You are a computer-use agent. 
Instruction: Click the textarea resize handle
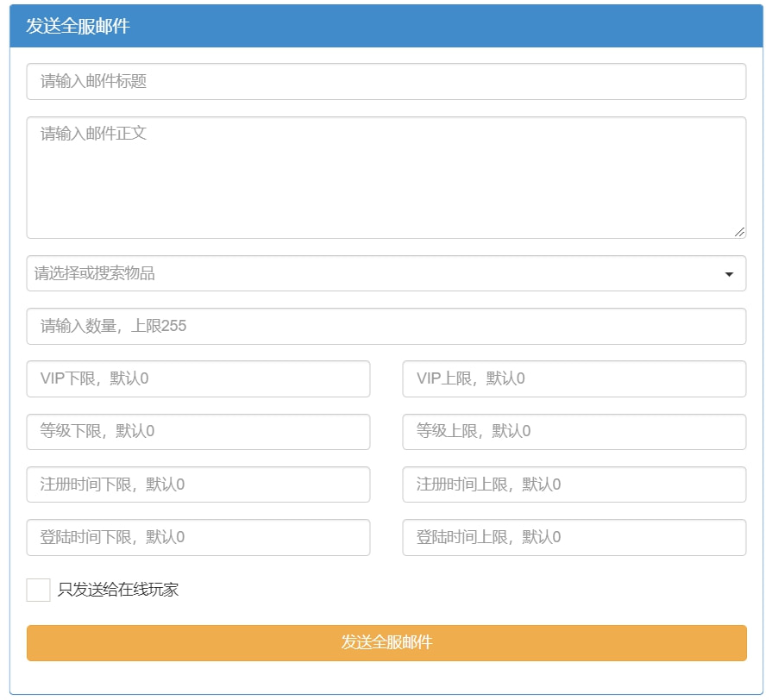741,231
